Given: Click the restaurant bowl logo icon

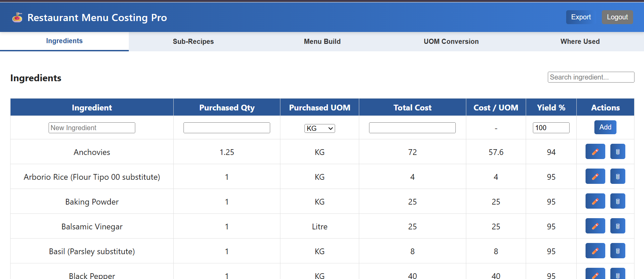Looking at the screenshot, I should click(17, 17).
